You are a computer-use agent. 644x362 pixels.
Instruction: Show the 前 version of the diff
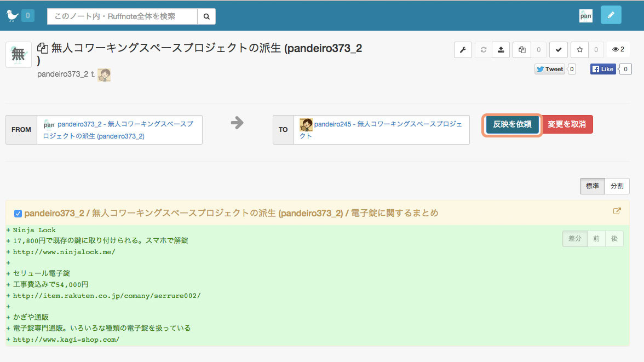596,239
